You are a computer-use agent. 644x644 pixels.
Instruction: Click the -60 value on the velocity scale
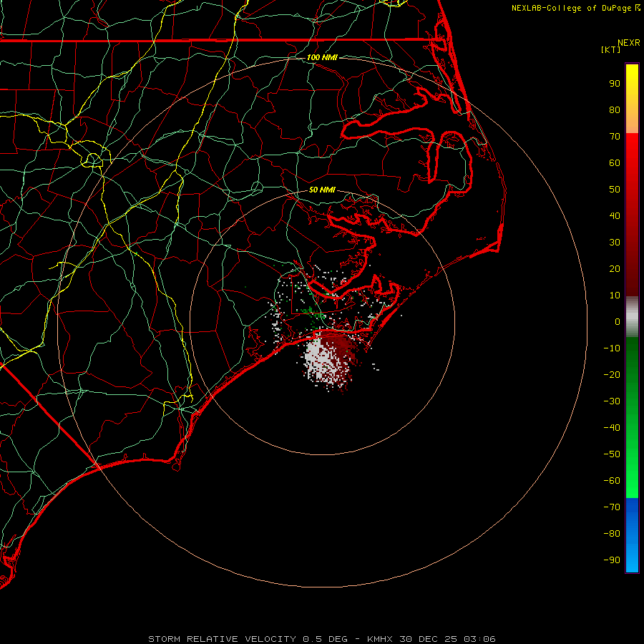(x=612, y=481)
